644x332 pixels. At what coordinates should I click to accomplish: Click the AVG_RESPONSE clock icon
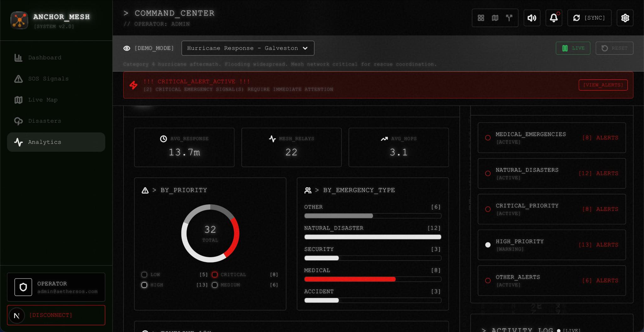tap(164, 139)
